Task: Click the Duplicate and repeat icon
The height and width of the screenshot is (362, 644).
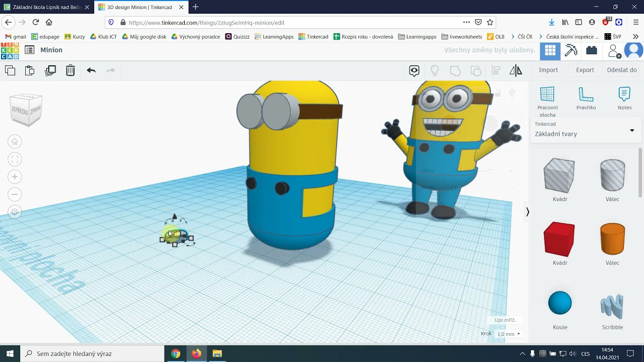Action: [x=50, y=70]
